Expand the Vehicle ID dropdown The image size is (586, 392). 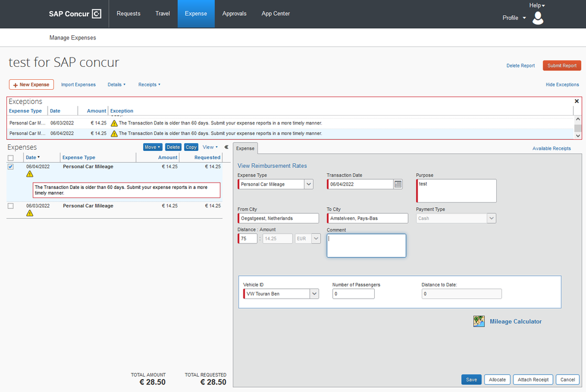314,293
